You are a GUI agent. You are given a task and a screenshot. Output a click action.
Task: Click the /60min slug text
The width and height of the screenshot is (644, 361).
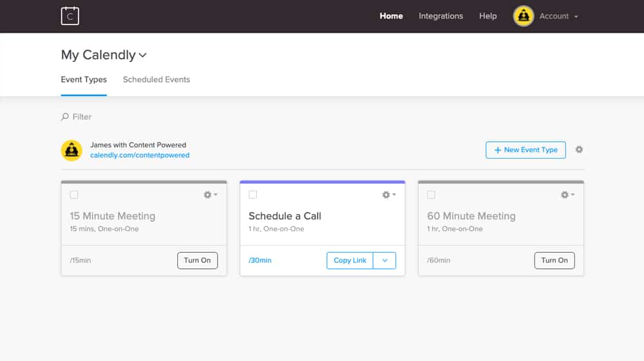438,260
